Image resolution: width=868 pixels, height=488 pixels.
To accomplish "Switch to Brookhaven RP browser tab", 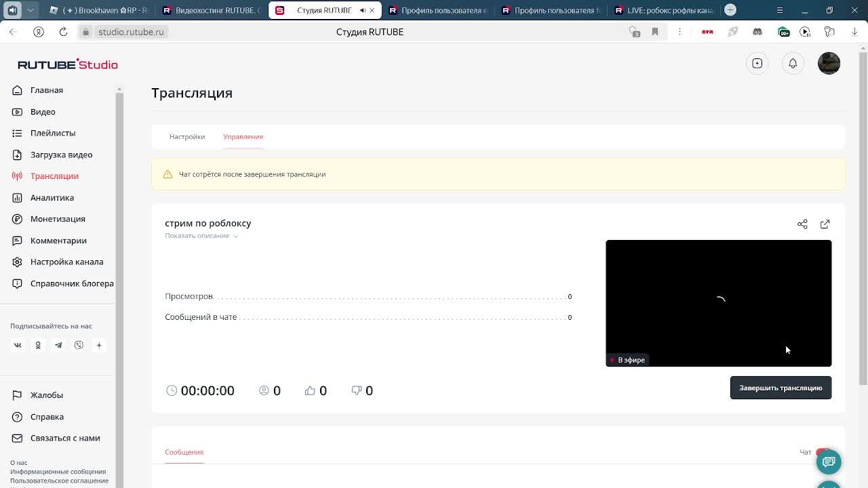I will pos(98,10).
